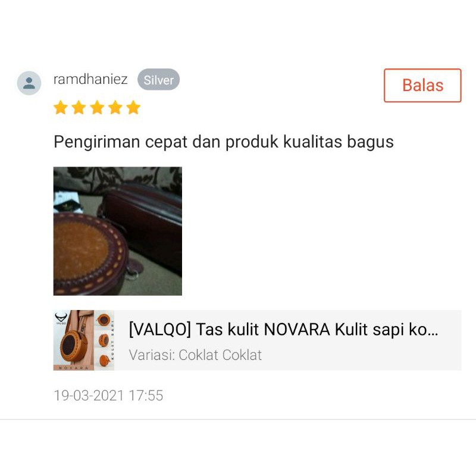This screenshot has height=476, width=476.
Task: Open the NOVARA product thumbnail image
Action: [x=84, y=340]
